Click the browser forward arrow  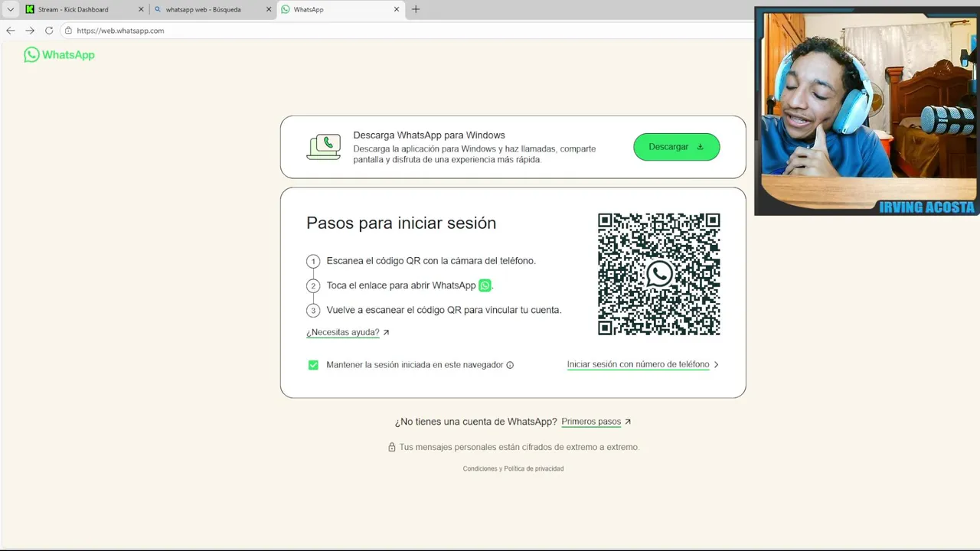click(30, 31)
